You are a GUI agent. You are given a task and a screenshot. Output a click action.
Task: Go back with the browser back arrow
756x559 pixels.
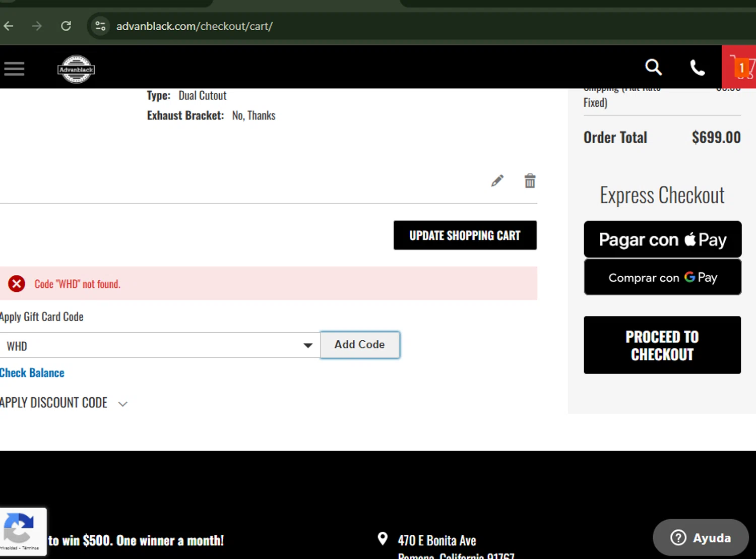[x=9, y=26]
